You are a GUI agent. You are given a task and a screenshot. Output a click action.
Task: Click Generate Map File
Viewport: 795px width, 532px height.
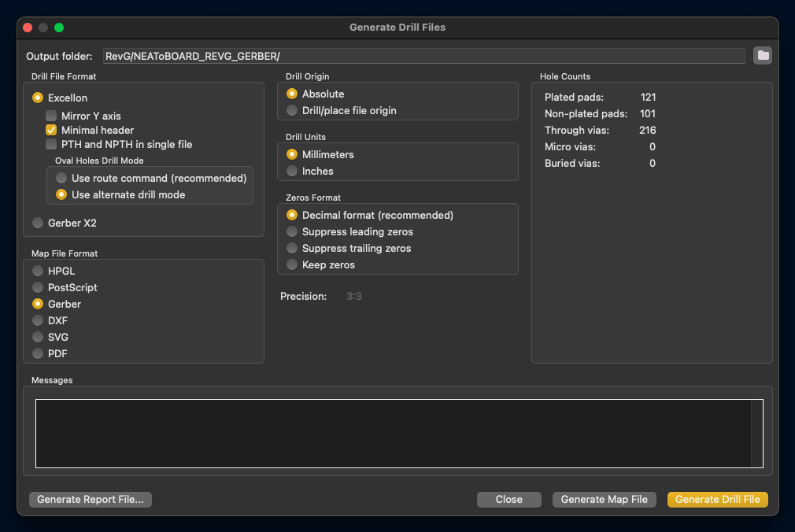point(605,500)
